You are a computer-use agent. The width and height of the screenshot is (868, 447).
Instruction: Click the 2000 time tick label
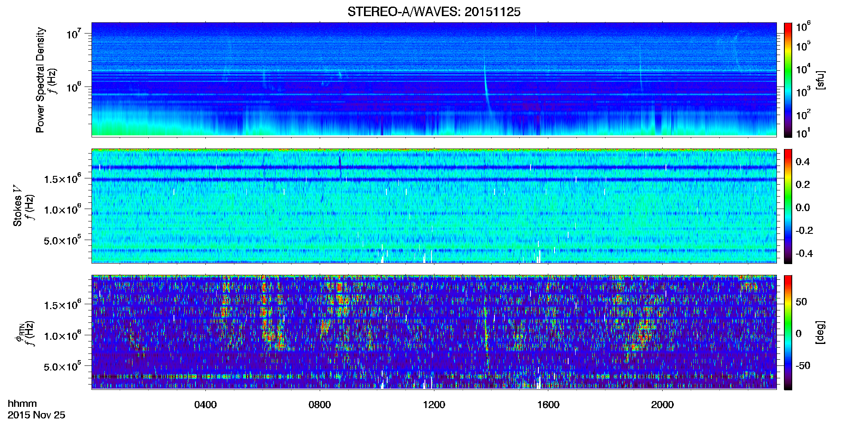coord(662,405)
